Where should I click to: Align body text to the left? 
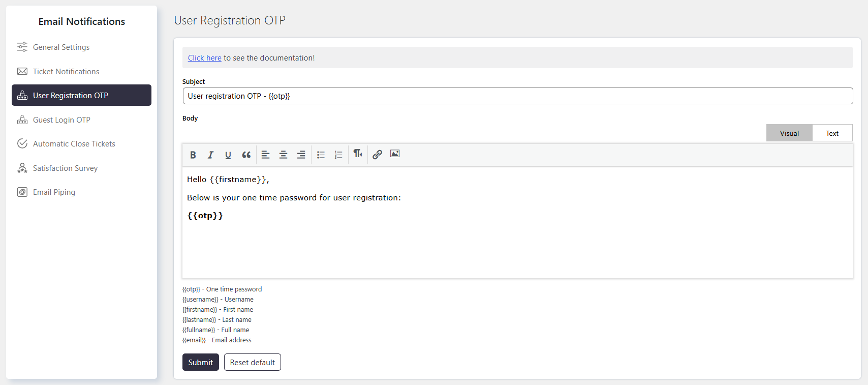(266, 155)
